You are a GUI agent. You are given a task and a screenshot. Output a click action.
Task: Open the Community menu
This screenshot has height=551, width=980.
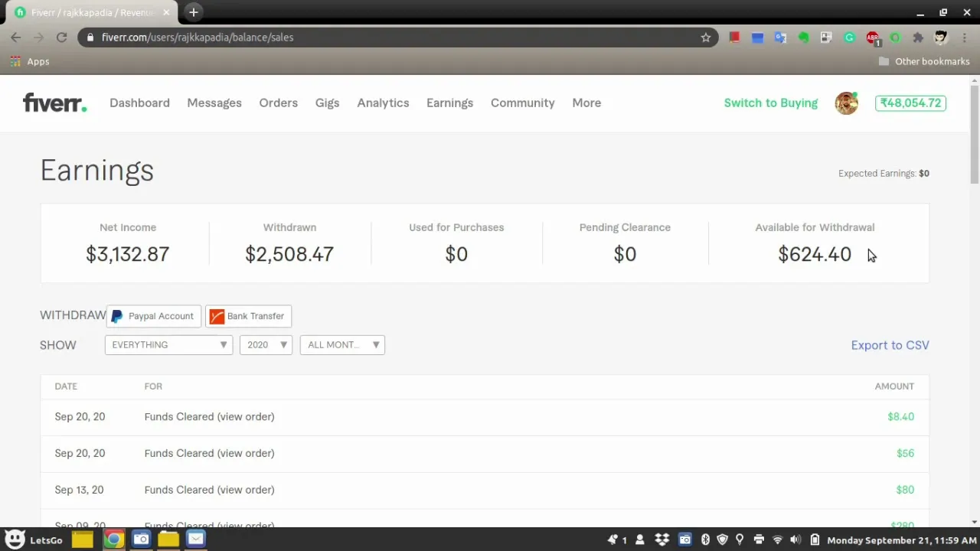point(522,103)
